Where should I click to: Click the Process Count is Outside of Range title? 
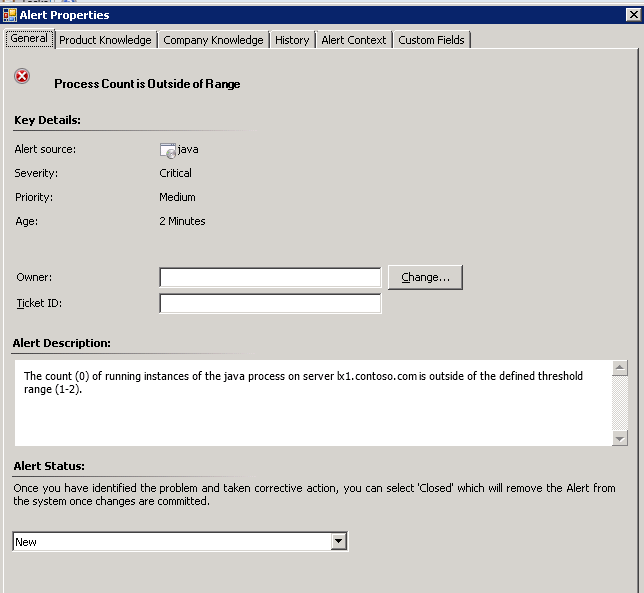pos(147,84)
